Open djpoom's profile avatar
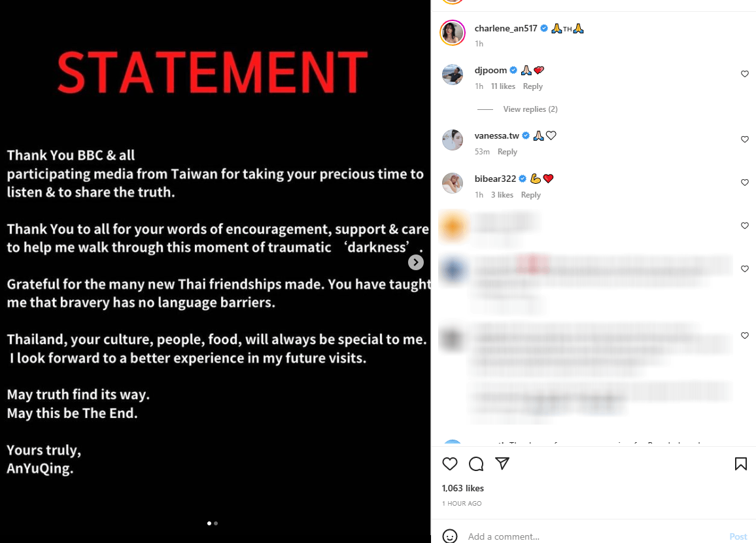This screenshot has width=756, height=543. point(453,75)
